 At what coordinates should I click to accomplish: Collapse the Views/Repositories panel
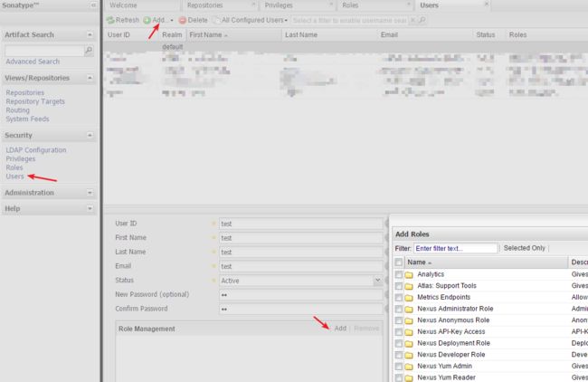(x=90, y=78)
